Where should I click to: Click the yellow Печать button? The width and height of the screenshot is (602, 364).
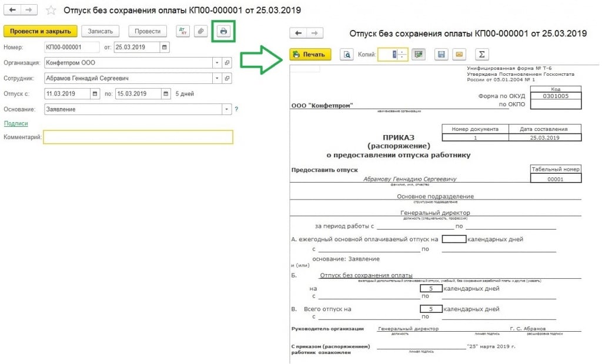(310, 55)
